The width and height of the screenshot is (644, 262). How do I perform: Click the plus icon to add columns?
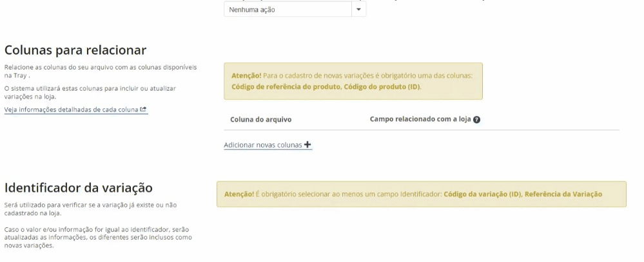tap(307, 144)
